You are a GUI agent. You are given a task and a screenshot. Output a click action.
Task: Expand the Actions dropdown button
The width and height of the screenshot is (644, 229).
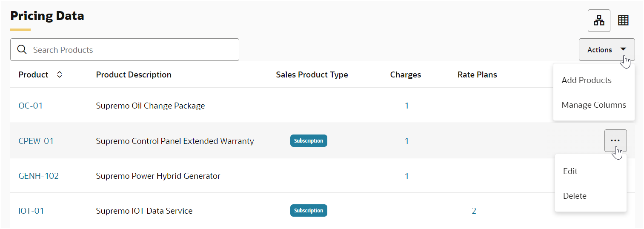pyautogui.click(x=607, y=50)
